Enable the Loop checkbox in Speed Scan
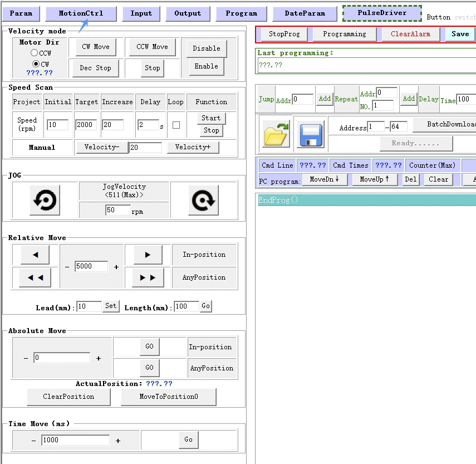476x464 pixels. tap(176, 125)
